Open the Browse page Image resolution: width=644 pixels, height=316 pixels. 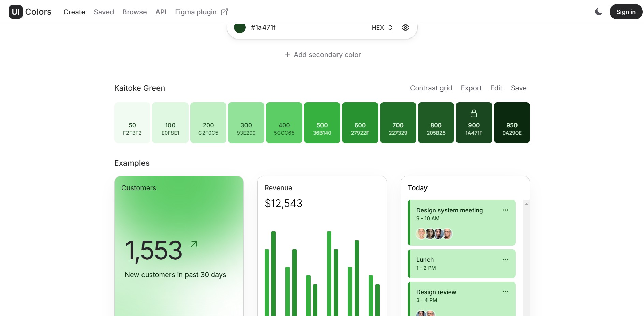[x=134, y=12]
